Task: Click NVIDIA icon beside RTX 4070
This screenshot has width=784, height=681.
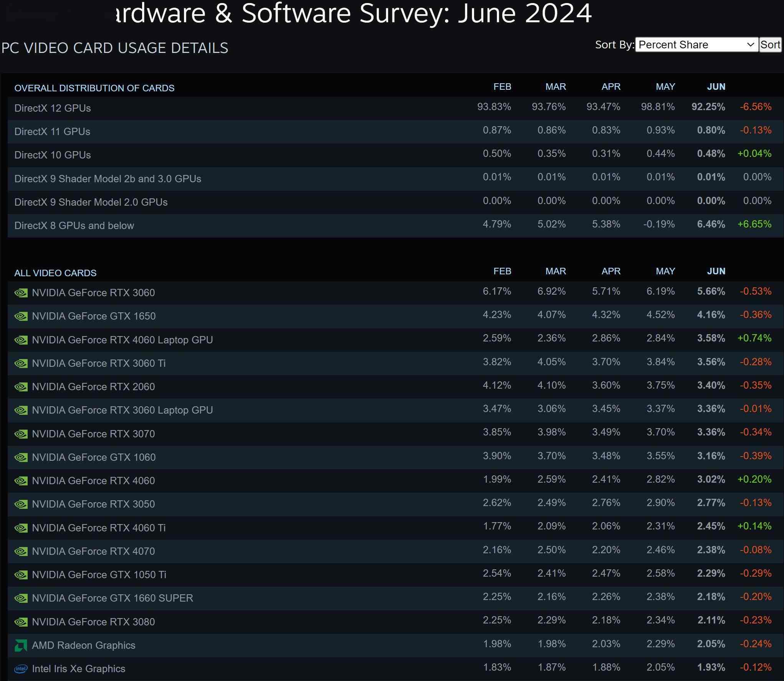Action: pos(21,551)
